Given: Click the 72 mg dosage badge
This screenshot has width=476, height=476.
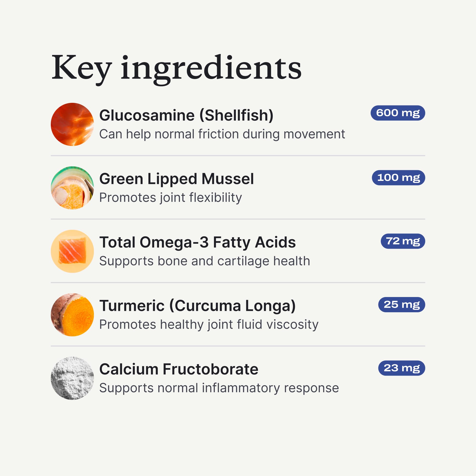Looking at the screenshot, I should (403, 241).
